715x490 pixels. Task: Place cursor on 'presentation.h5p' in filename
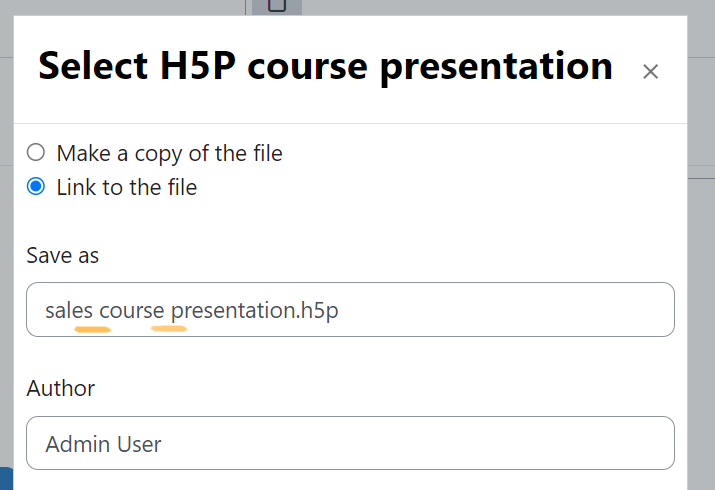pyautogui.click(x=254, y=312)
